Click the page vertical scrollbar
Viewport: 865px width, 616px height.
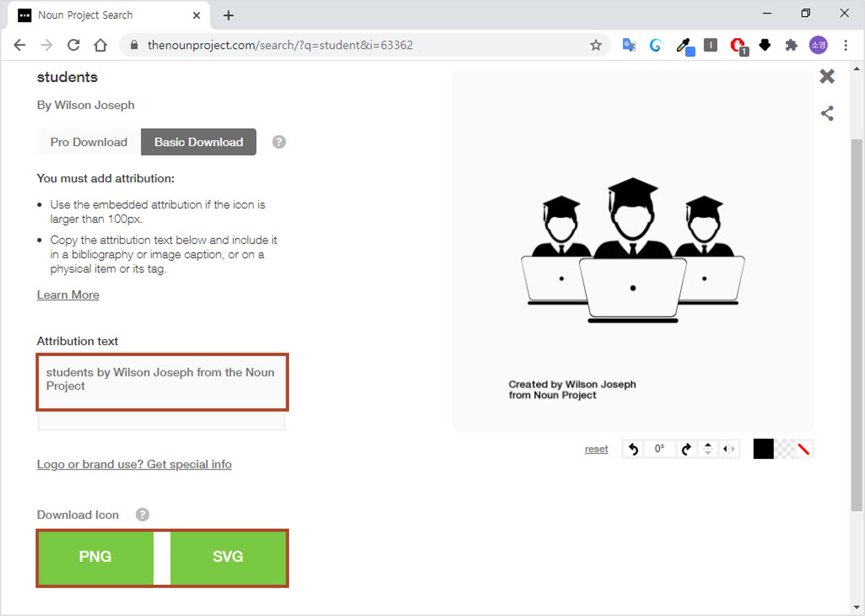(857, 325)
